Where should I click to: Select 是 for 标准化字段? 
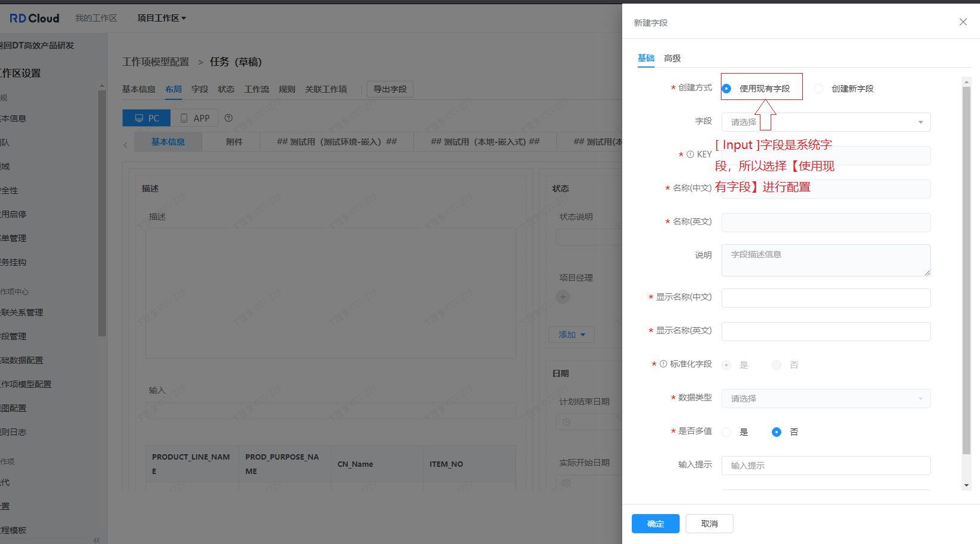(x=726, y=365)
